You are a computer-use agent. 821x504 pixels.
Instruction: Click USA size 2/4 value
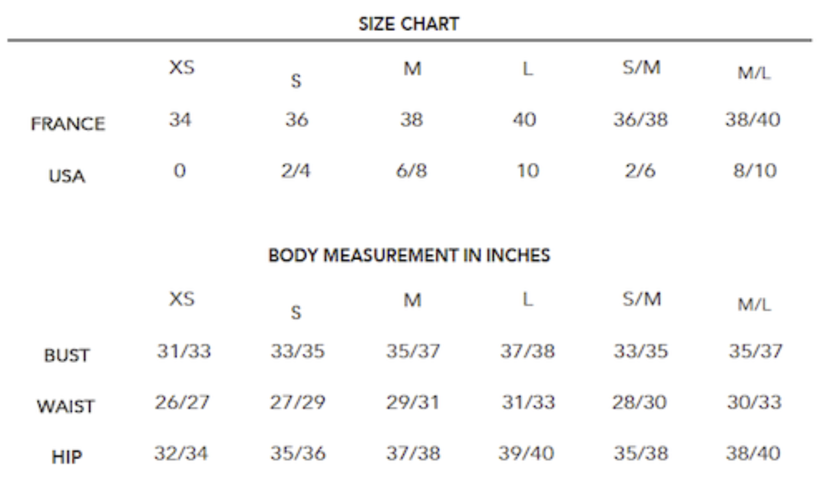click(296, 170)
